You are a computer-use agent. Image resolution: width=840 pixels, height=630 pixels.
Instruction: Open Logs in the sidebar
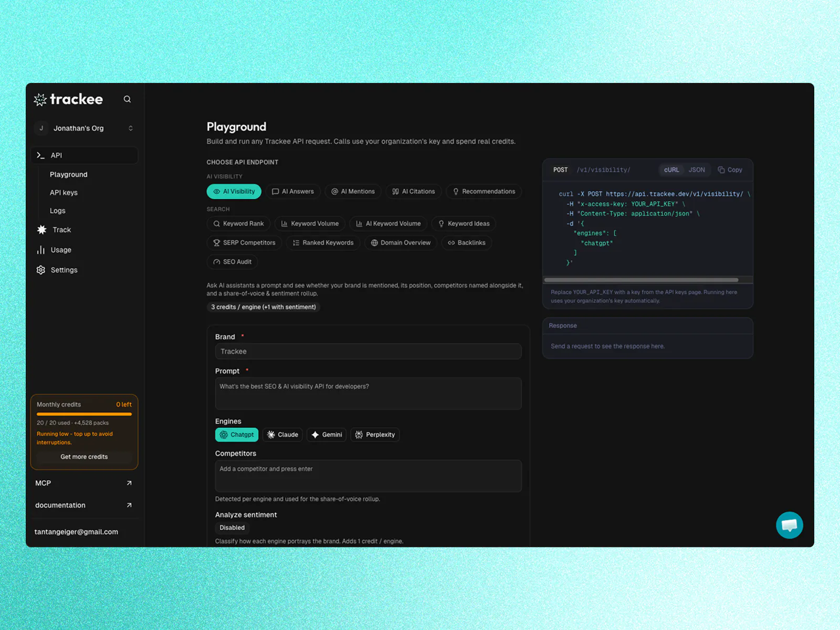point(58,211)
